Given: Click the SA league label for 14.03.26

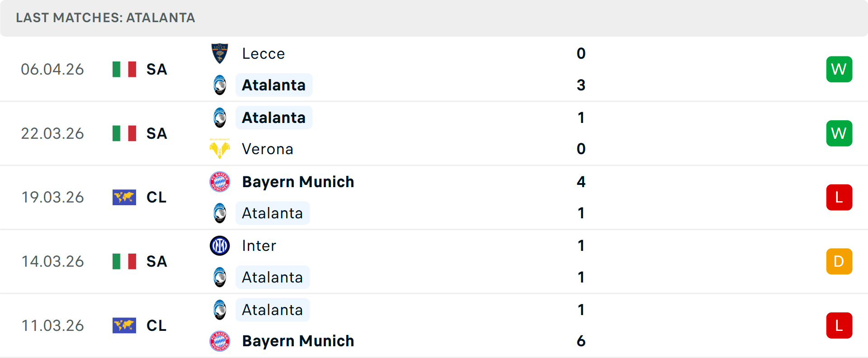Looking at the screenshot, I should click(x=156, y=261).
